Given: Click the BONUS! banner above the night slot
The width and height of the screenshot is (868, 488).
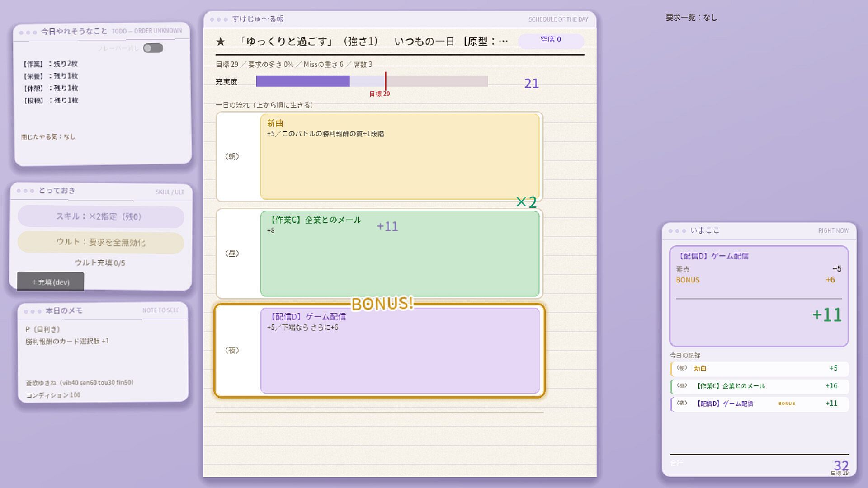Looking at the screenshot, I should (382, 304).
